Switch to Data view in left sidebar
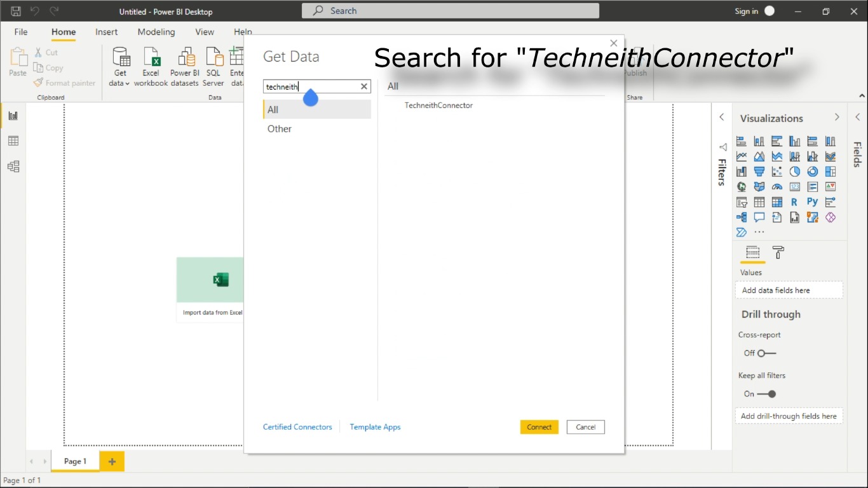Image resolution: width=868 pixels, height=488 pixels. [13, 141]
